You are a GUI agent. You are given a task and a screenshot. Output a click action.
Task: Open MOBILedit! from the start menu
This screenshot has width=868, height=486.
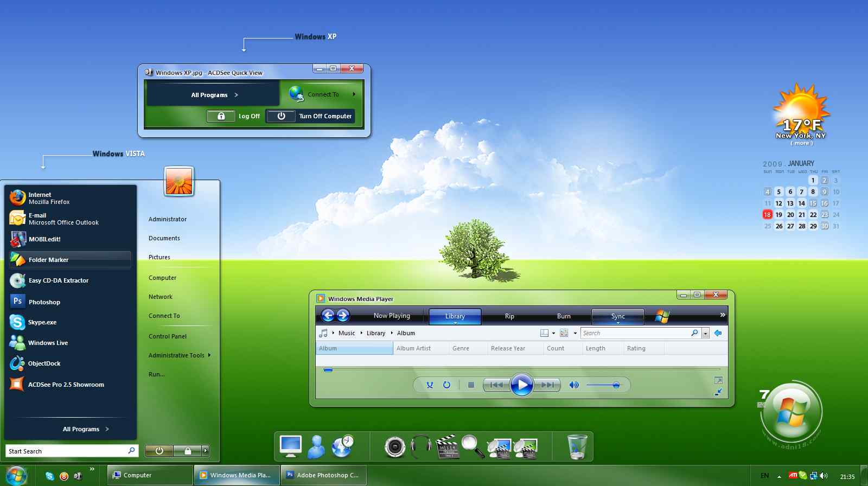tap(70, 239)
